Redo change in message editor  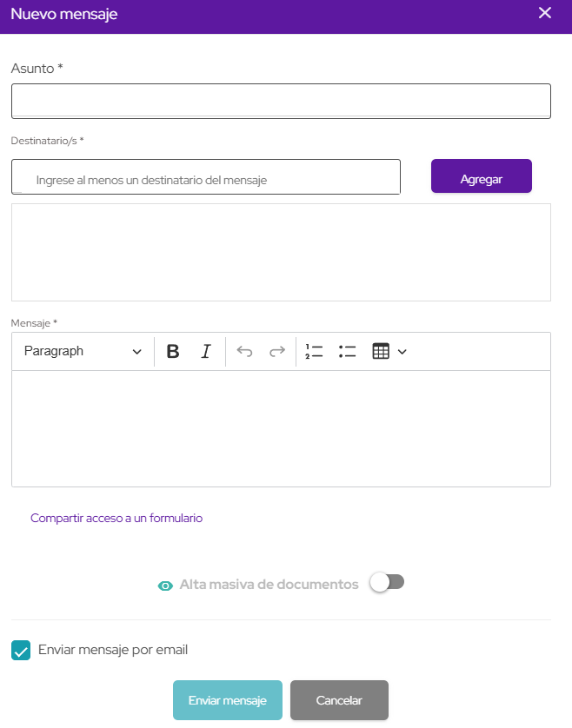coord(276,352)
